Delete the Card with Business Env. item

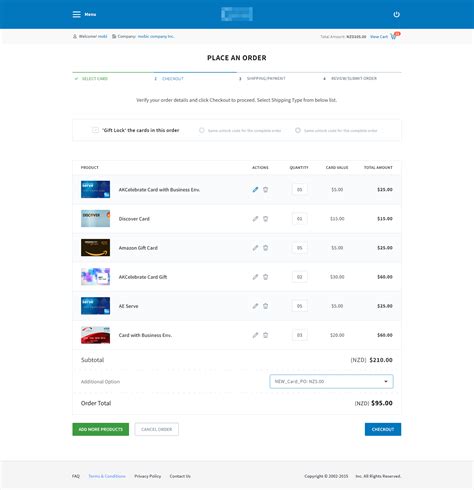(x=265, y=335)
